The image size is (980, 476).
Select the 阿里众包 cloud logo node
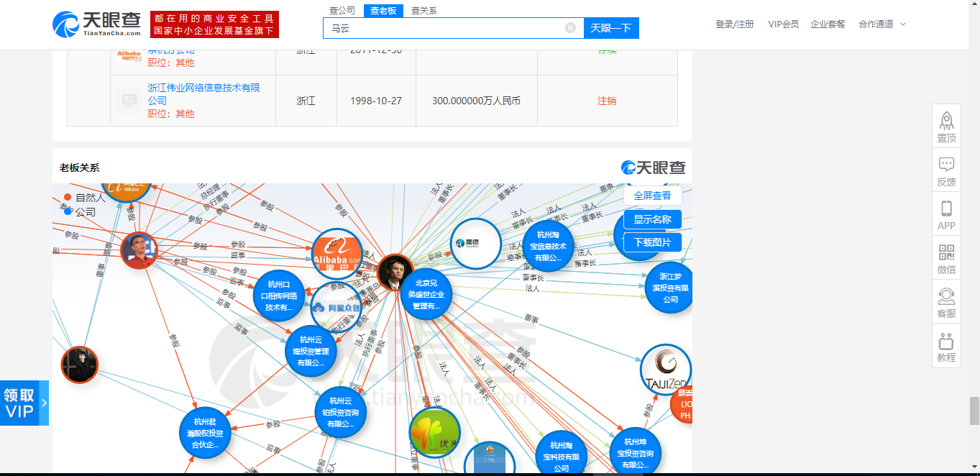(x=336, y=306)
